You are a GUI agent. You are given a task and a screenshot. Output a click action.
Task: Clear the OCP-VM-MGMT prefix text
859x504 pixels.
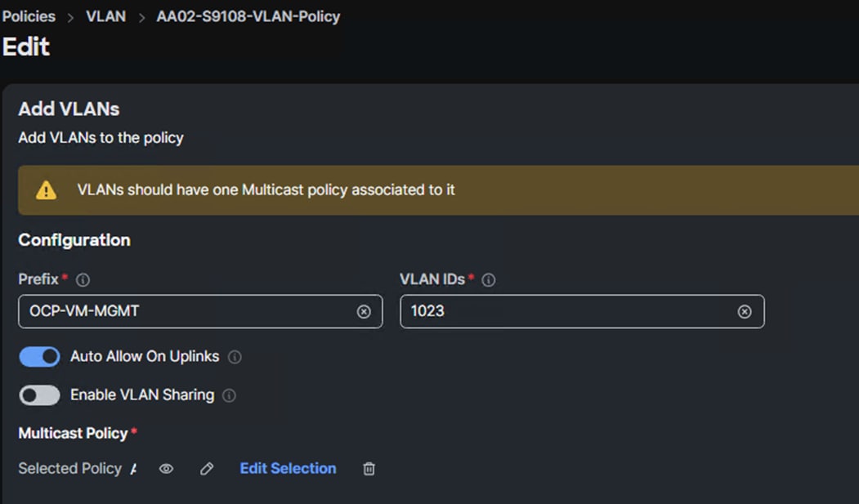pyautogui.click(x=364, y=311)
